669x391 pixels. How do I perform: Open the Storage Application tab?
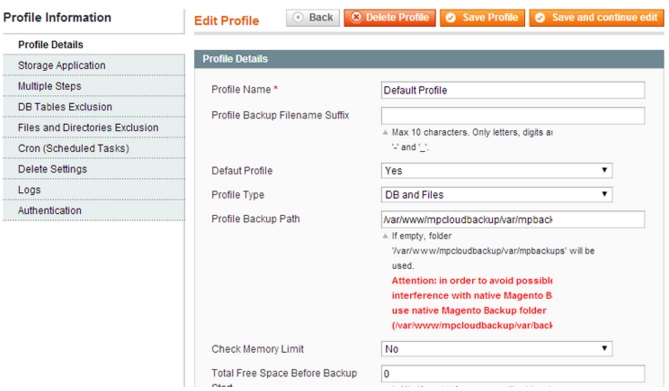94,65
